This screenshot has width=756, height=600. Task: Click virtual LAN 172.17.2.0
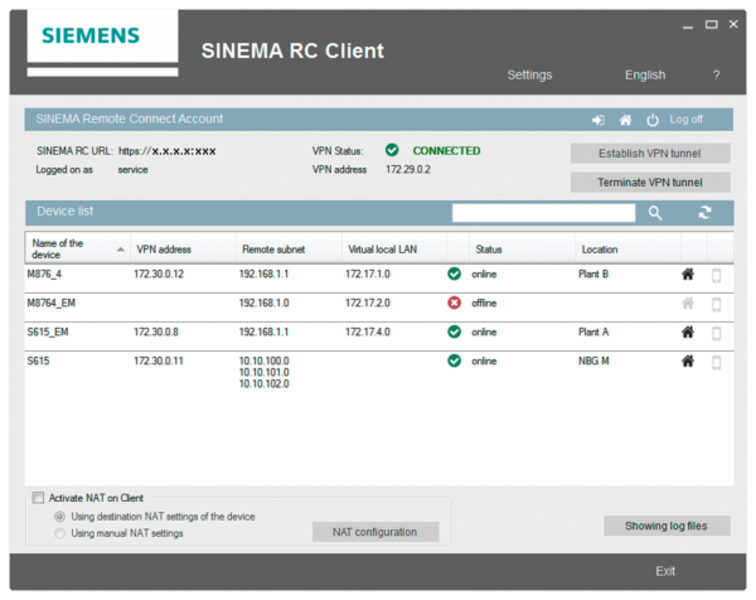click(368, 303)
